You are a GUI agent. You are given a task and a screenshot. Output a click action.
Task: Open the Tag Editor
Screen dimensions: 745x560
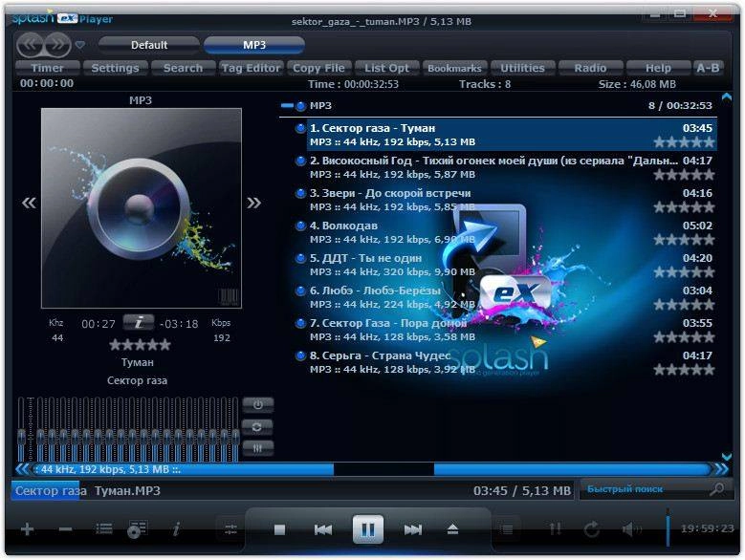[251, 68]
